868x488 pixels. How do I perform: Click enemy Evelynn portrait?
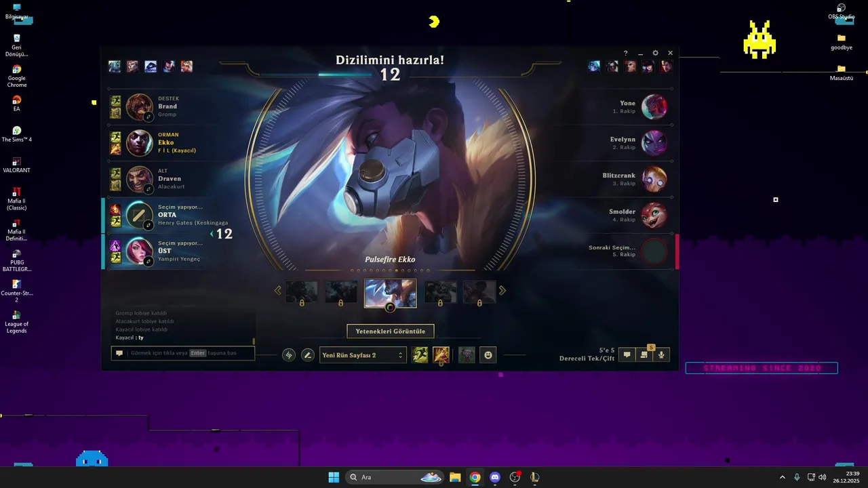(x=654, y=143)
